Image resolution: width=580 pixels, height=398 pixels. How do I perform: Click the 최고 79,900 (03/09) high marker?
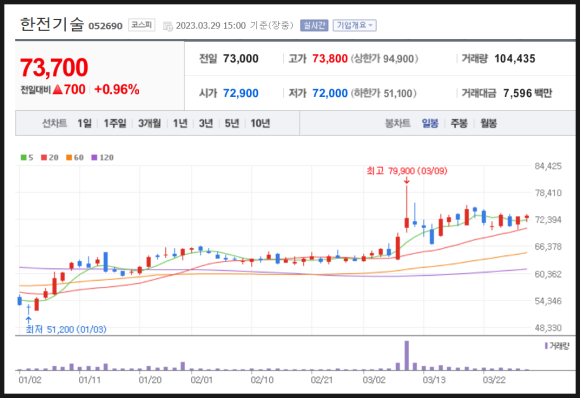point(407,171)
